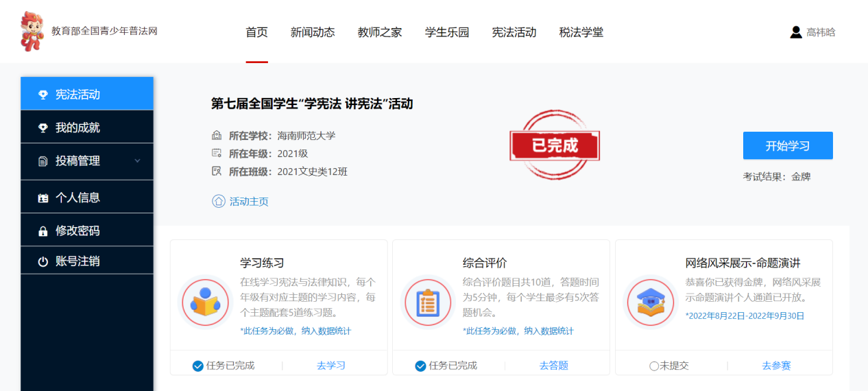Switch to the 学生乐园 tab
Screen dimensions: 868x391
click(x=447, y=32)
